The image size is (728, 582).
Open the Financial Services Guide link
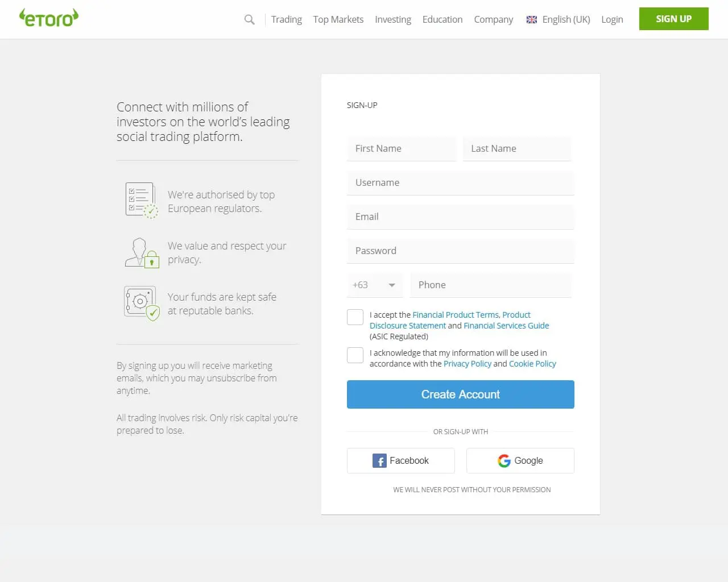(506, 325)
